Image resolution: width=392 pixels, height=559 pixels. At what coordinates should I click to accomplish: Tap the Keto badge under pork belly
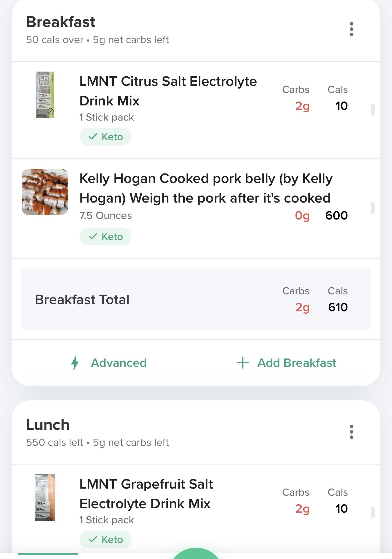tap(105, 237)
